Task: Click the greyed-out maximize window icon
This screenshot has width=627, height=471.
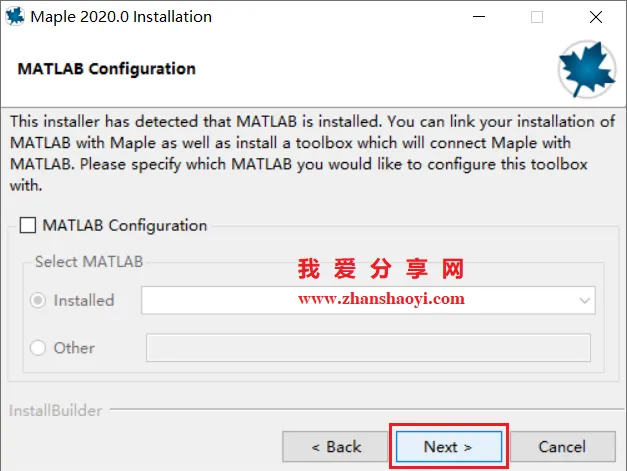Action: (537, 17)
